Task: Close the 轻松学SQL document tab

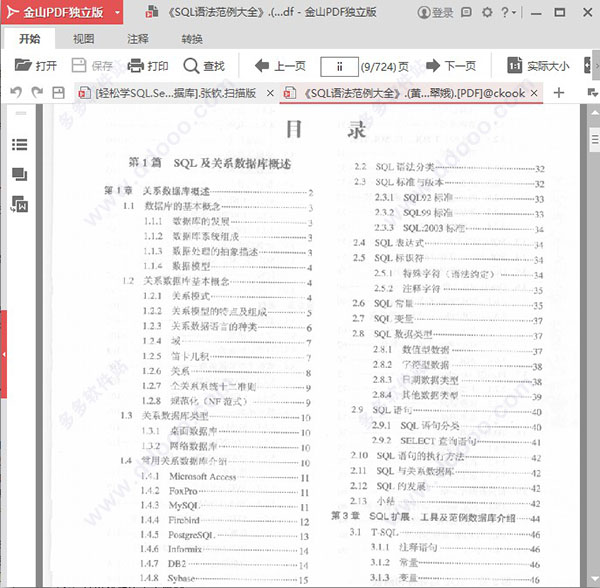Action: tap(270, 93)
